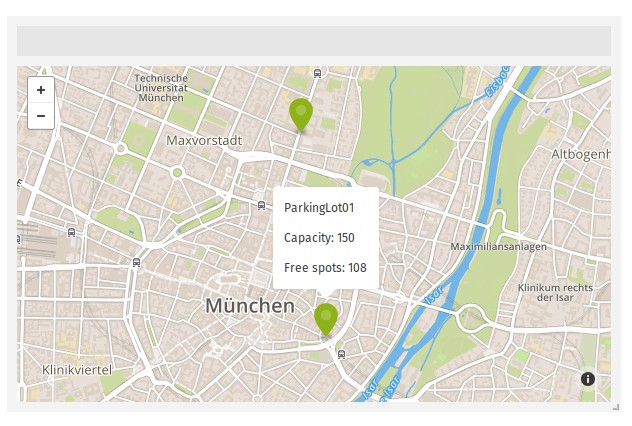Viewport: 632px width, 426px height.
Task: Click the green marker below the popup
Action: (326, 318)
